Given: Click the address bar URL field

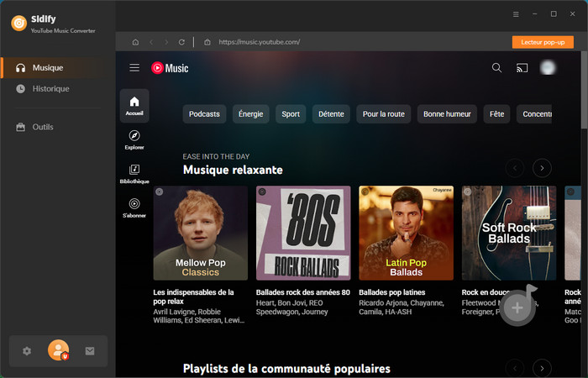Looking at the screenshot, I should click(260, 42).
